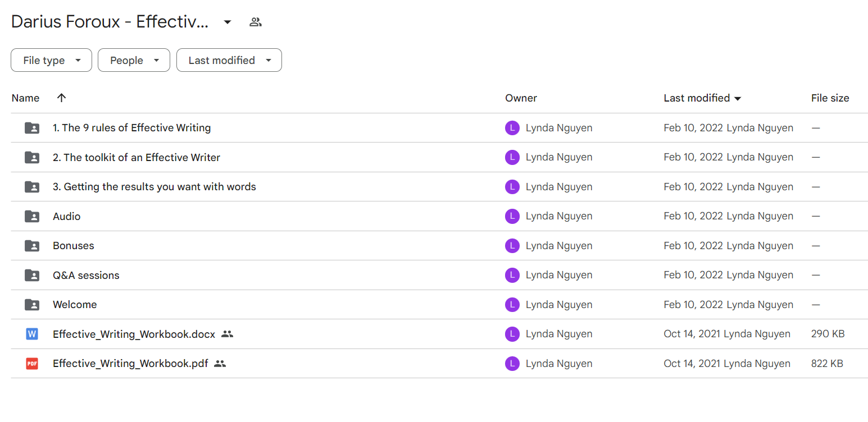
Task: Click the Oct 14, 2021 date in pdf row
Action: 692,364
